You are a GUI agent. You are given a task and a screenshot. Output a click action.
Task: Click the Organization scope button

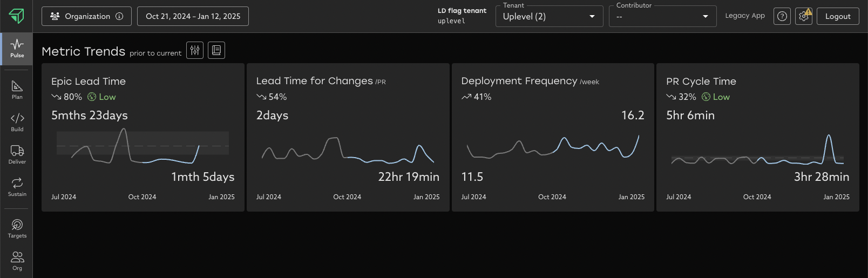click(86, 16)
